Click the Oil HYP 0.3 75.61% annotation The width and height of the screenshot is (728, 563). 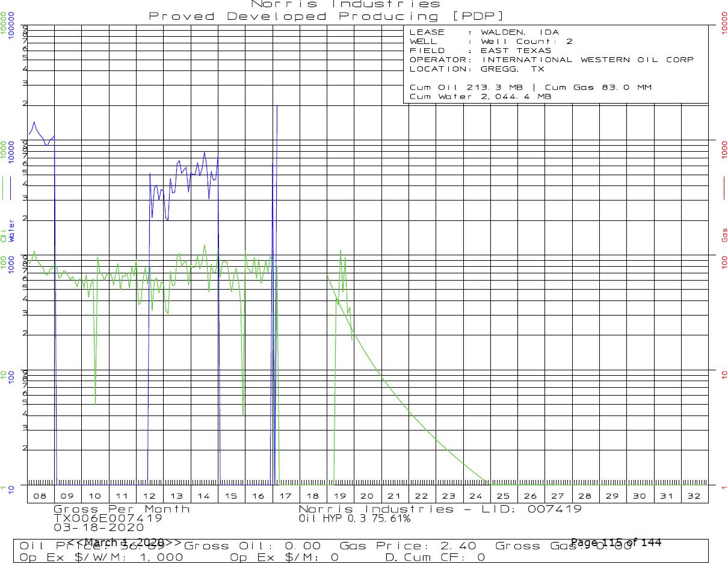tap(354, 518)
